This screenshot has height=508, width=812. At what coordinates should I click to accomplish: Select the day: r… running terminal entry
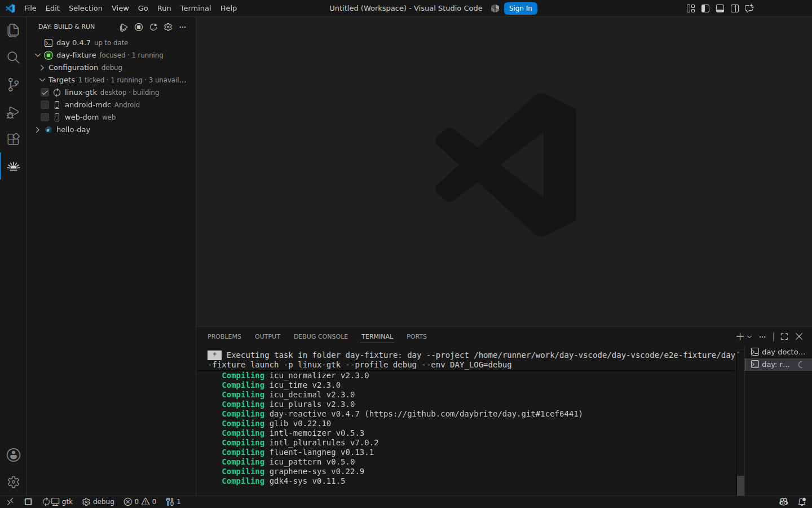click(x=778, y=365)
